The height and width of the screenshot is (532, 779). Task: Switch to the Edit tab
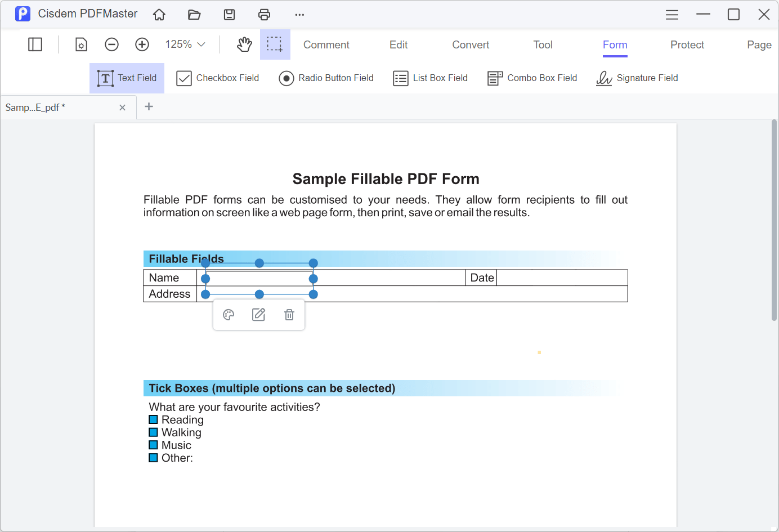click(x=399, y=44)
